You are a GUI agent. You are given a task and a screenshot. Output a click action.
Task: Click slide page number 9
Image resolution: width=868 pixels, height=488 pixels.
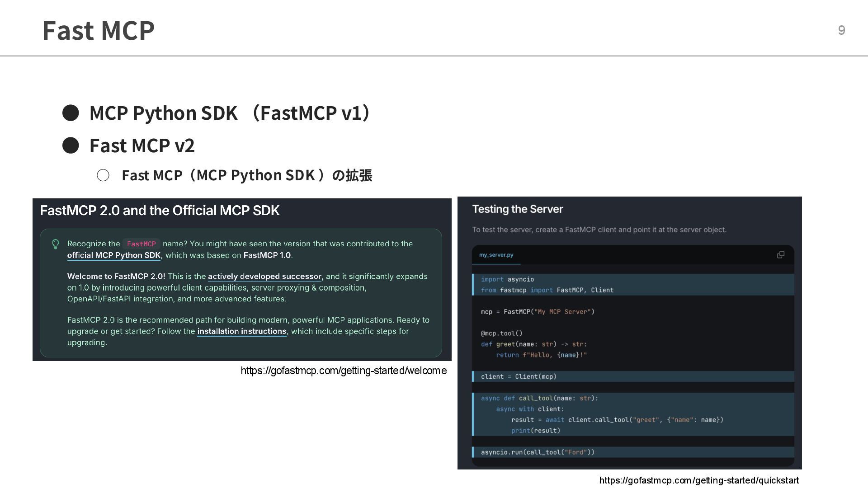point(841,30)
